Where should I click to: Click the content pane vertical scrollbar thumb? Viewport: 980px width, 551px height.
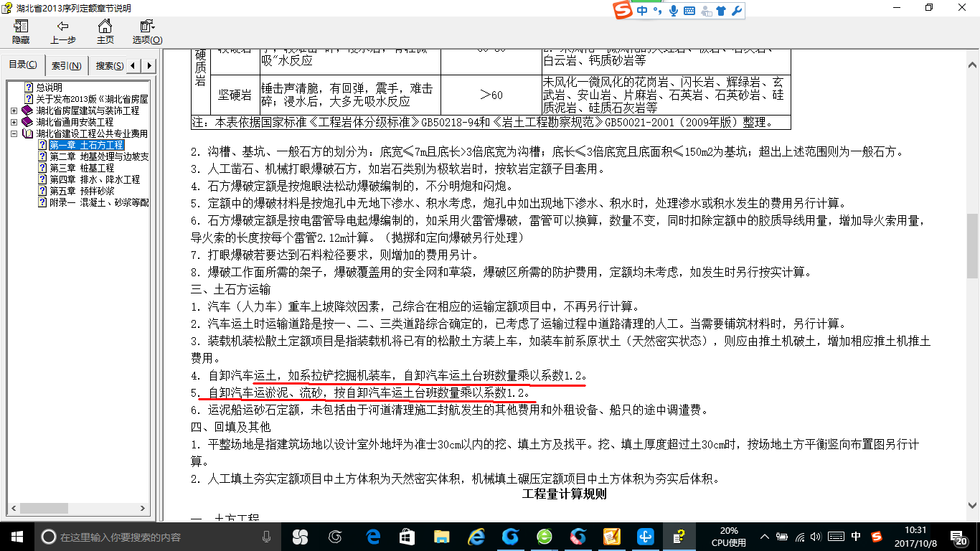[x=973, y=246]
